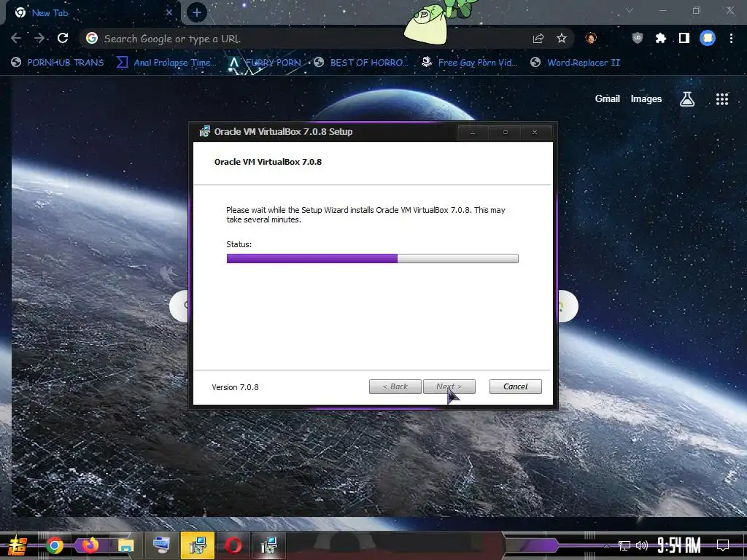Bookmark this tab with the star icon
Image resolution: width=747 pixels, height=560 pixels.
[x=562, y=39]
